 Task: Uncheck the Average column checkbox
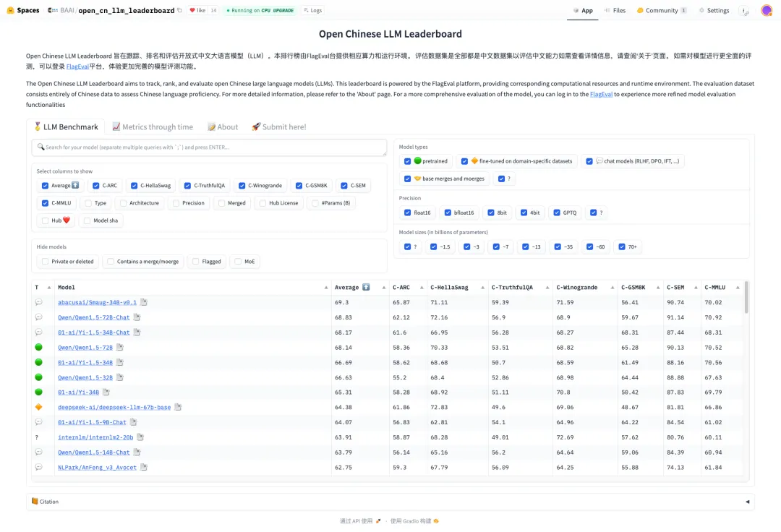tap(46, 186)
